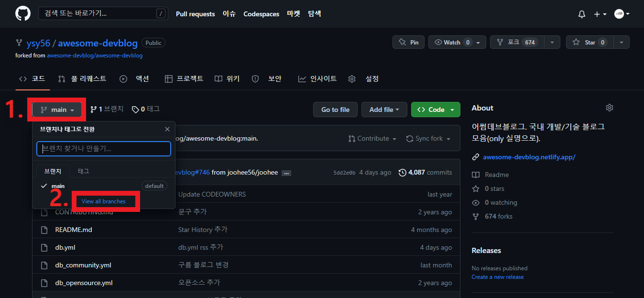The height and width of the screenshot is (298, 644).
Task: Open the README.md file
Action: pyautogui.click(x=74, y=230)
